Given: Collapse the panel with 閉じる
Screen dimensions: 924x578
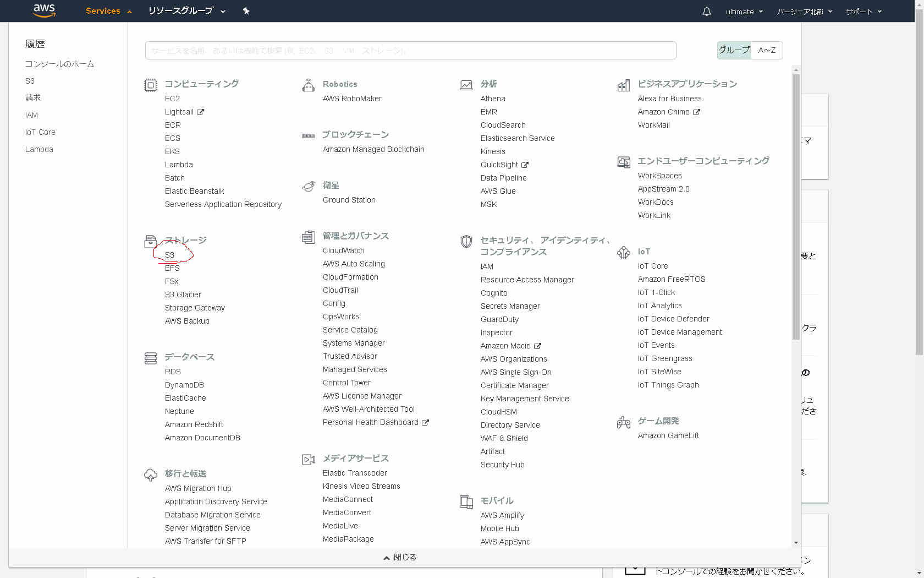Looking at the screenshot, I should point(400,558).
